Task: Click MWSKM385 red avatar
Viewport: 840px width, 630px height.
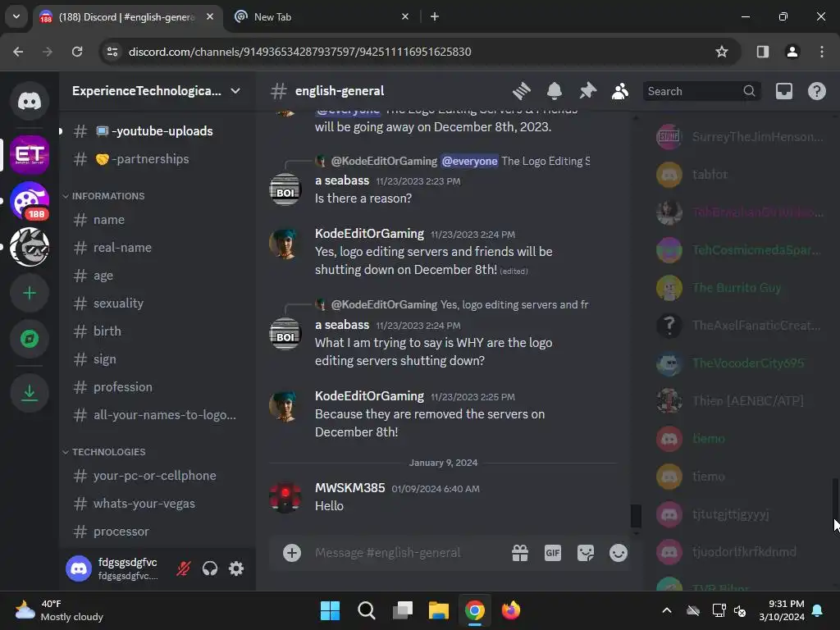Action: [x=285, y=497]
